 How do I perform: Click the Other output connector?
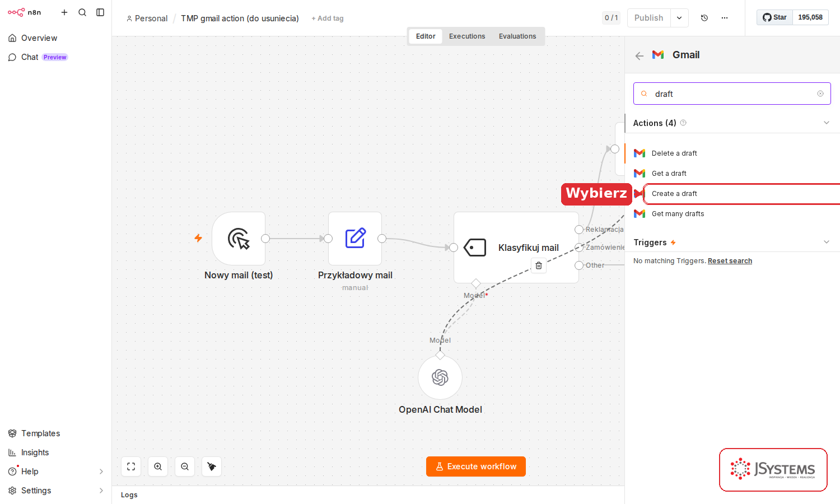click(x=579, y=265)
